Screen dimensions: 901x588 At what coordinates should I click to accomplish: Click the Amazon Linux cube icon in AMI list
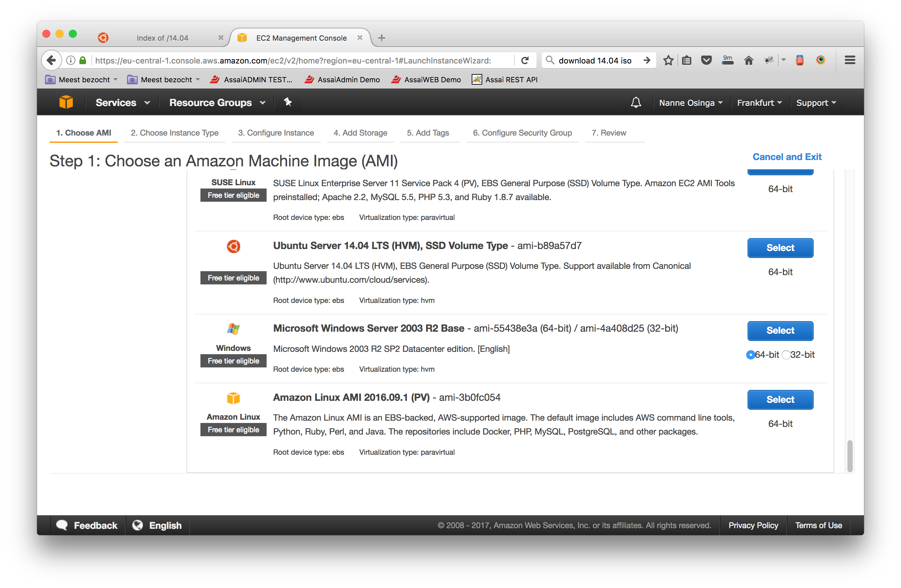pos(234,398)
